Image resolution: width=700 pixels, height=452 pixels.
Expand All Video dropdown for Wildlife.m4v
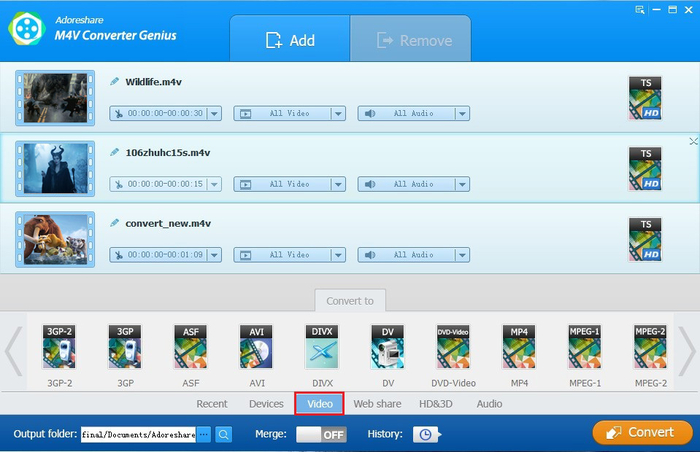coord(338,113)
